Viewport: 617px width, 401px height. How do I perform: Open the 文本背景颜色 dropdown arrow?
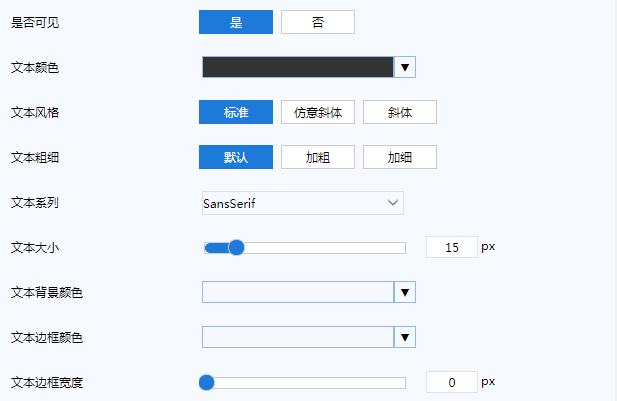[405, 292]
